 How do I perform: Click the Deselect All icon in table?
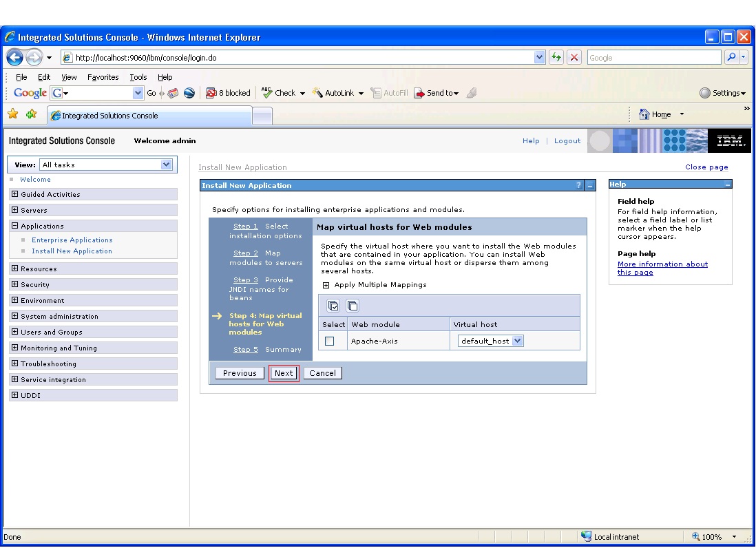click(353, 306)
